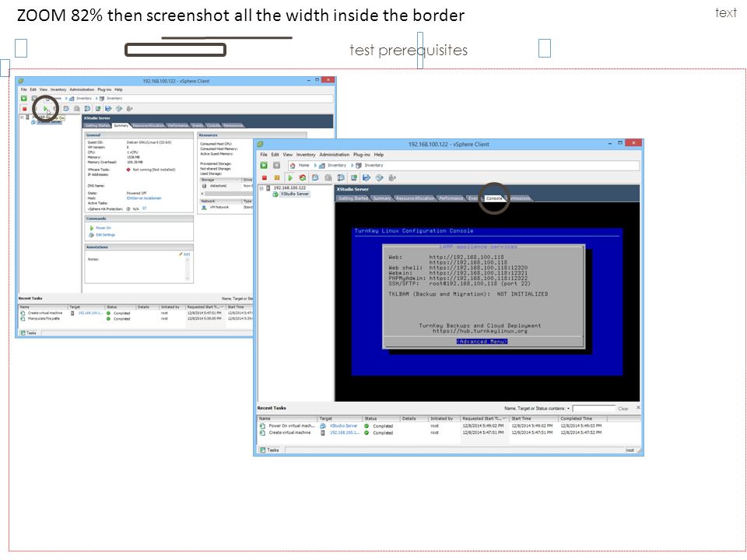Click Reset VM icon in Console window toolbar
Image resolution: width=747 pixels, height=560 pixels.
[x=303, y=178]
